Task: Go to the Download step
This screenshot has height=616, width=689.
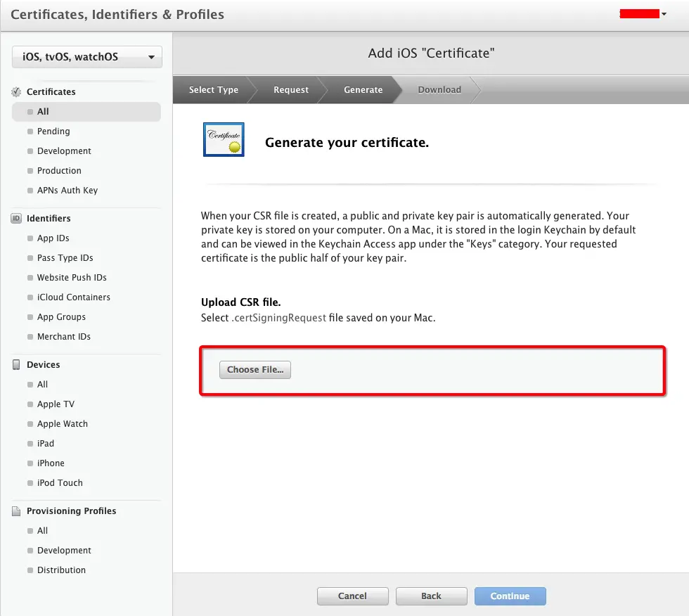Action: pyautogui.click(x=439, y=89)
